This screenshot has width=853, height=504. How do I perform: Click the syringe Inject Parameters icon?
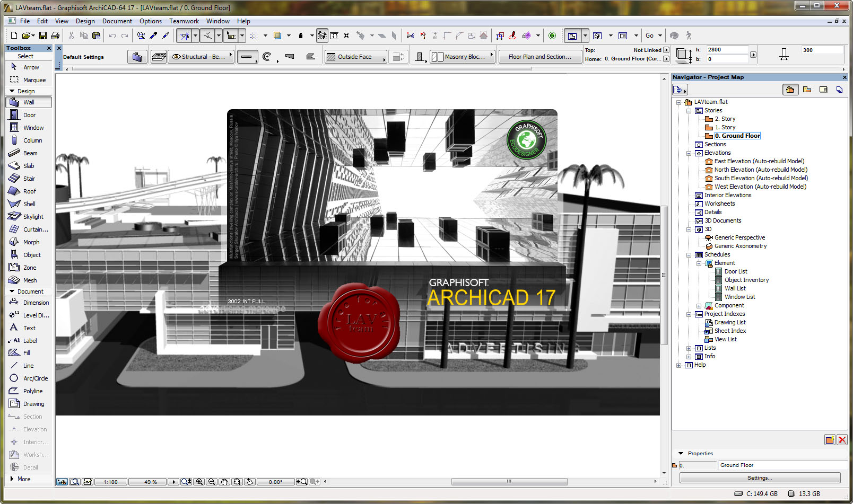(166, 36)
